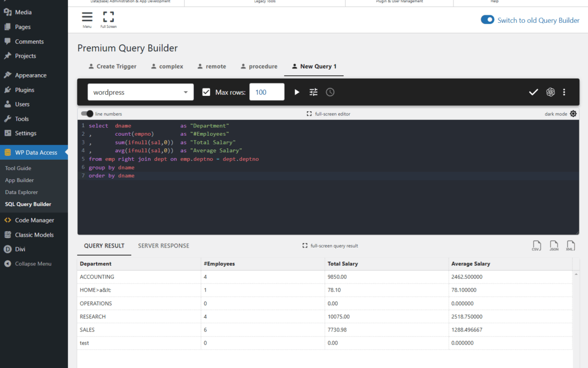Viewport: 588px width, 368px height.
Task: Open the hamburger Menu icon
Action: point(87,17)
